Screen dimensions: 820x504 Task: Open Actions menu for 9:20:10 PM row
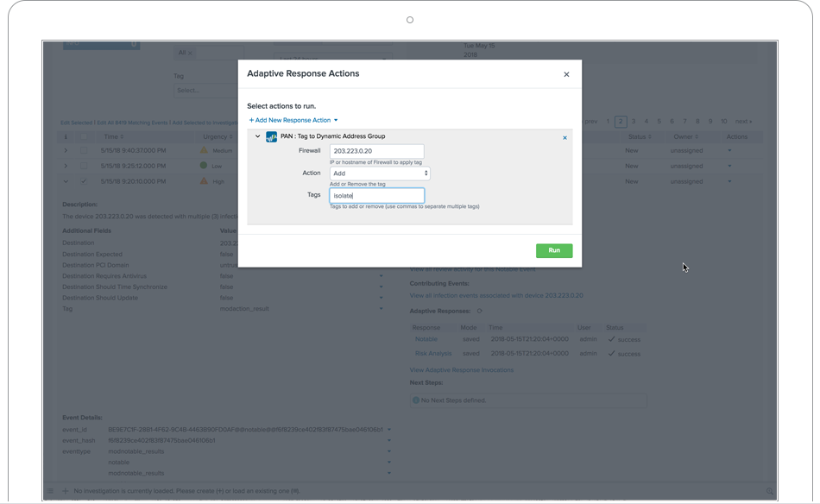click(x=729, y=181)
